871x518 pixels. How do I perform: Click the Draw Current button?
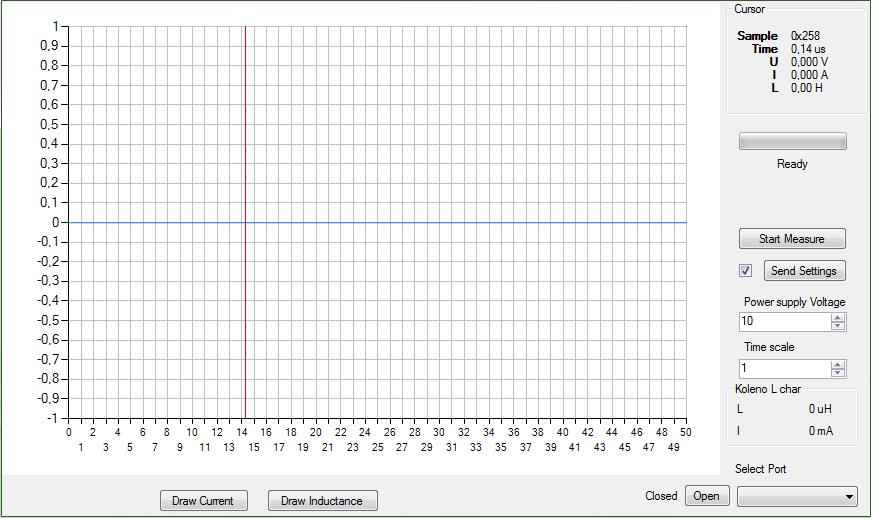coord(203,500)
